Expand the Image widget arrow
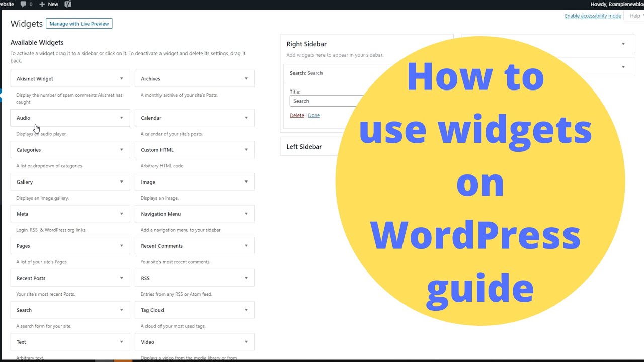644x362 pixels. click(x=246, y=182)
